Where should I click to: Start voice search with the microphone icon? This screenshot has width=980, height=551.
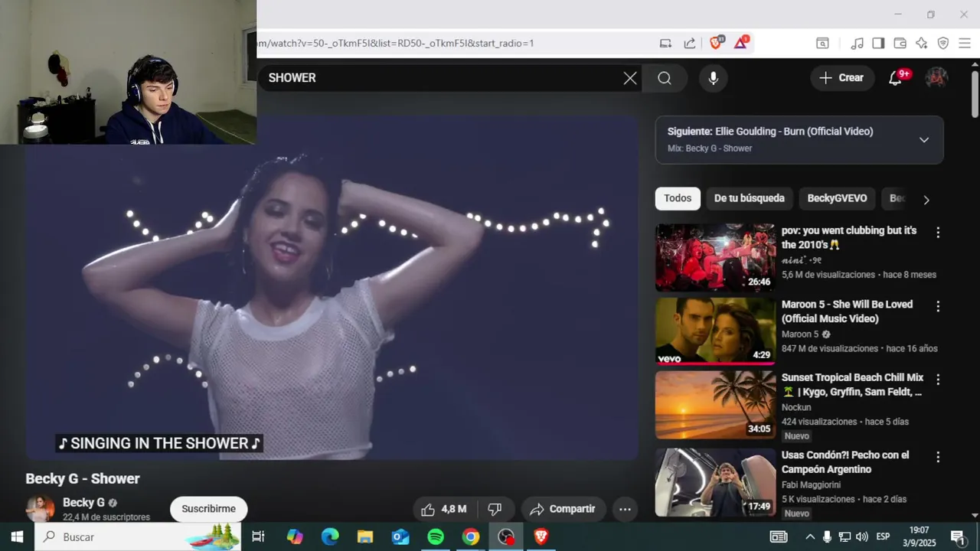click(x=713, y=78)
